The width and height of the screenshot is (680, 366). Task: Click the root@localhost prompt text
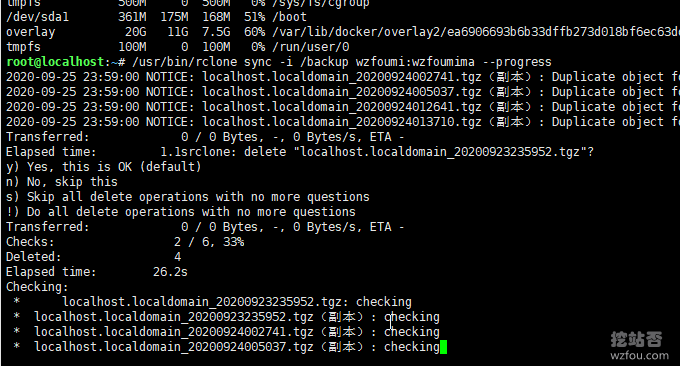pos(55,62)
